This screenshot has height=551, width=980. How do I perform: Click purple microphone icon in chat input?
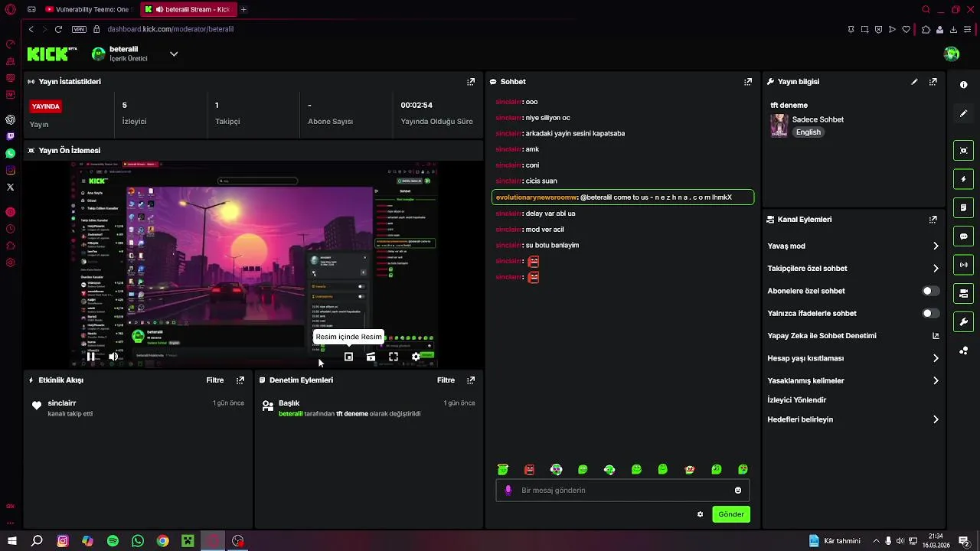(508, 491)
